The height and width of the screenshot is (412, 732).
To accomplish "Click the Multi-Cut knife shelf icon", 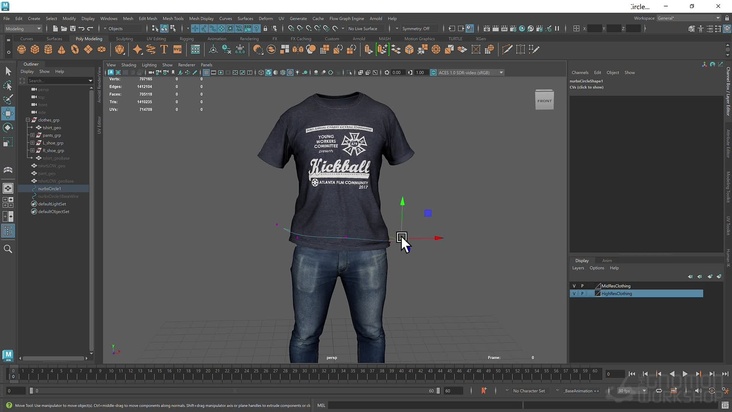I will point(507,49).
